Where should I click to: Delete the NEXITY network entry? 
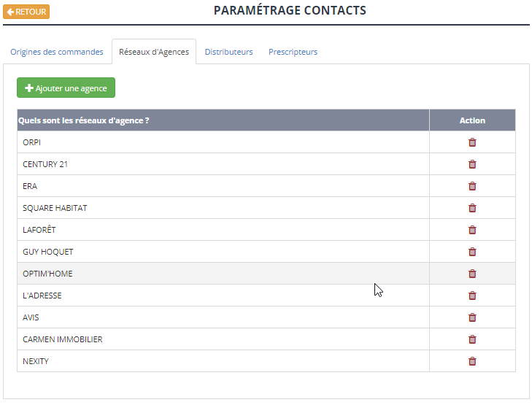[x=472, y=361]
